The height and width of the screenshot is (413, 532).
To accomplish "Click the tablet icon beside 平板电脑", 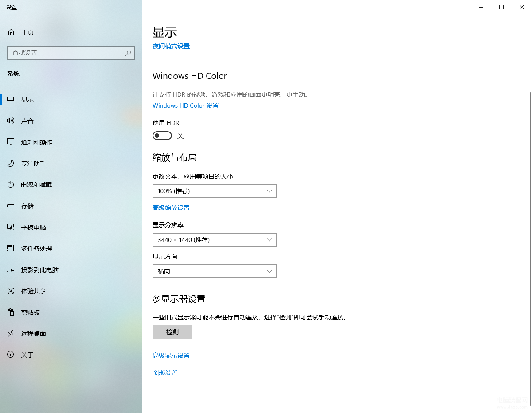I will [11, 227].
